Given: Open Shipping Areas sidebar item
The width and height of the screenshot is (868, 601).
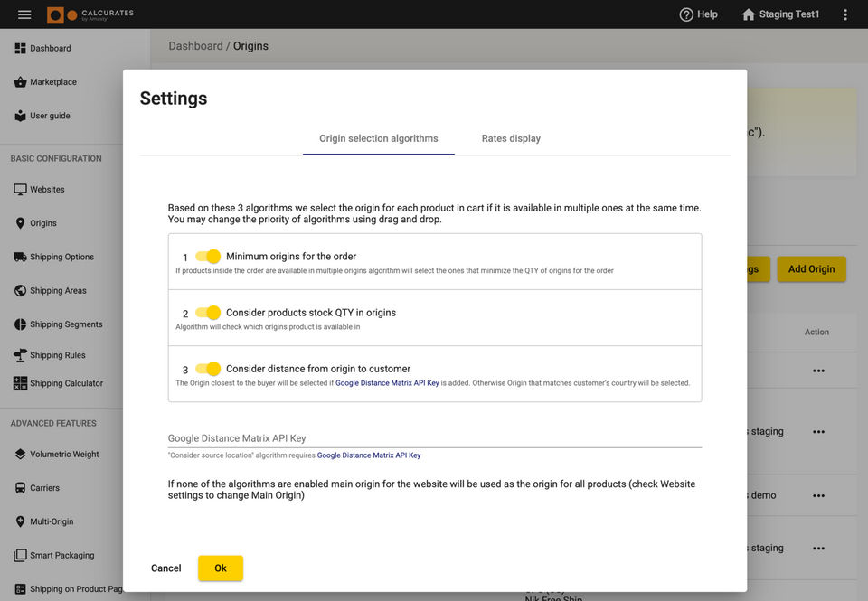Looking at the screenshot, I should [58, 290].
